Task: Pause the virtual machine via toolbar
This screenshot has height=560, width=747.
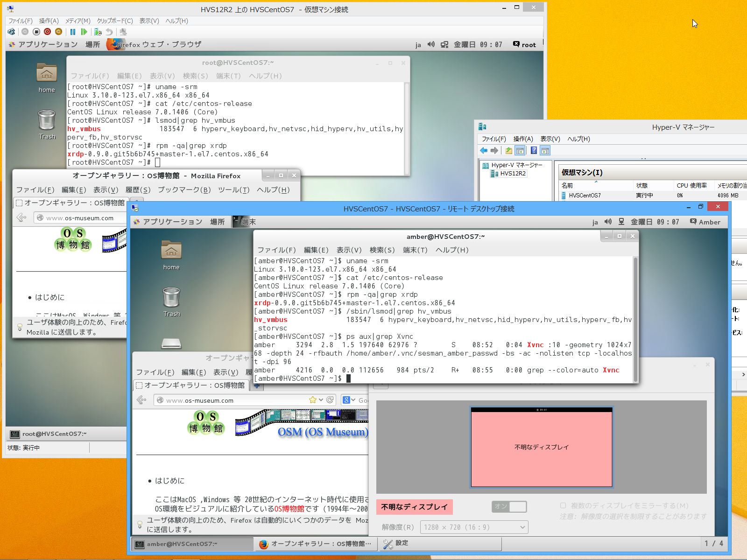Action: point(73,32)
